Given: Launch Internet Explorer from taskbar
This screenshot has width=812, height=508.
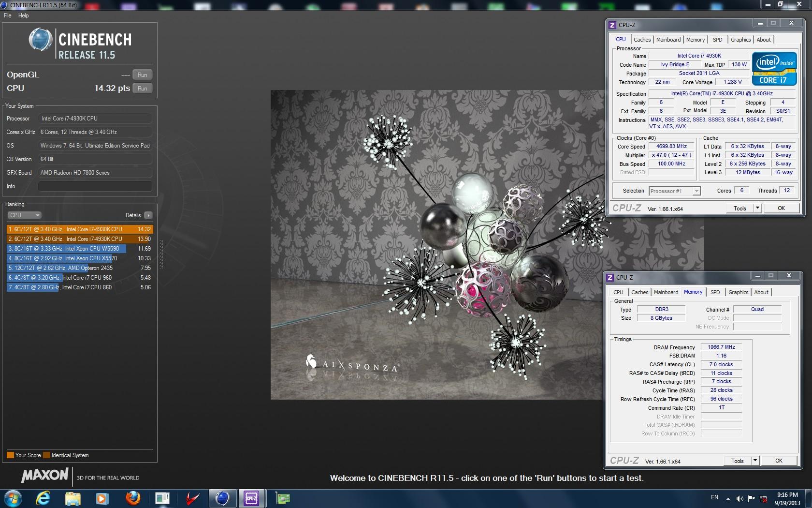Looking at the screenshot, I should tap(43, 498).
